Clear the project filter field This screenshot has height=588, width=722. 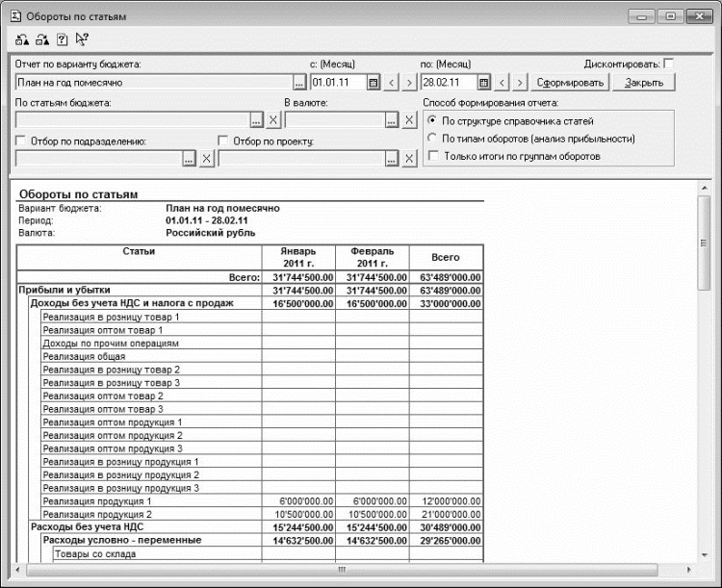409,159
